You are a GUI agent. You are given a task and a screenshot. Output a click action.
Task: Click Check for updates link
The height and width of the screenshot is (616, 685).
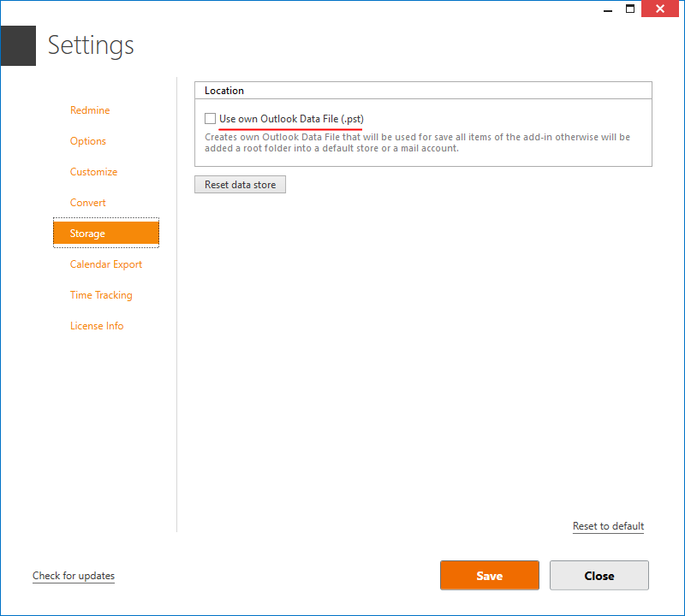[74, 576]
